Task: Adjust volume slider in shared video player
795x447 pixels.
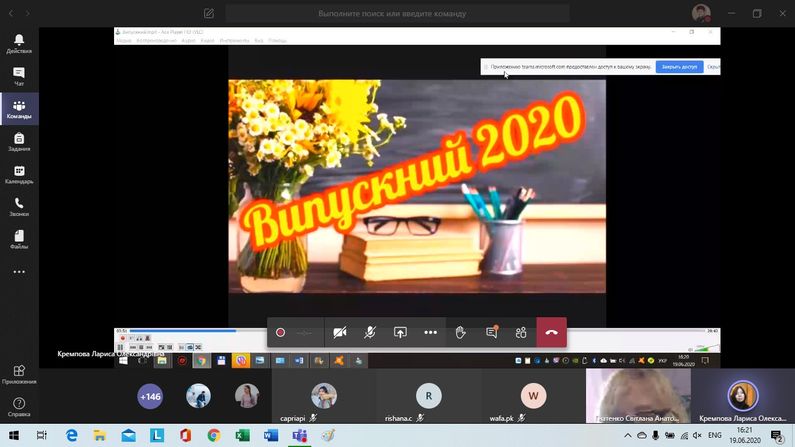Action: pyautogui.click(x=708, y=348)
